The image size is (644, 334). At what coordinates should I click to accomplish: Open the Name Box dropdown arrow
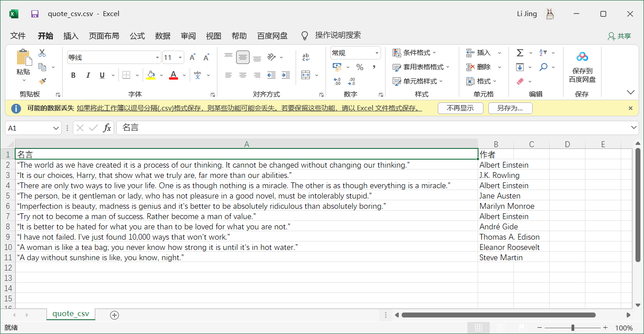coord(56,128)
